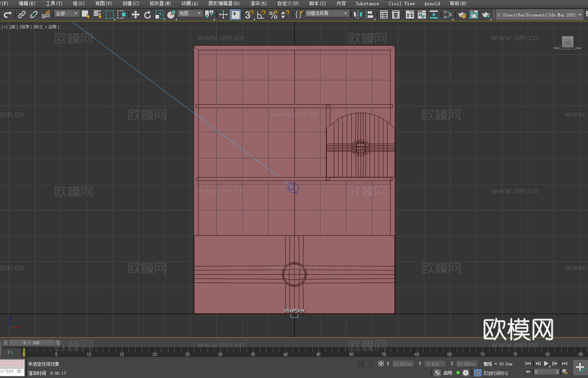The width and height of the screenshot is (588, 378).
Task: Select the Unlink selection tool
Action: pyautogui.click(x=34, y=14)
